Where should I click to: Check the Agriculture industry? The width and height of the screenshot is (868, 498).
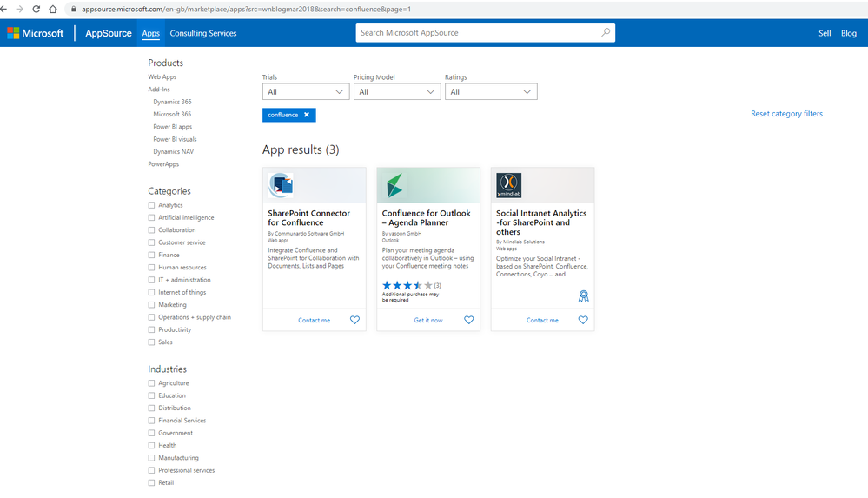click(151, 383)
